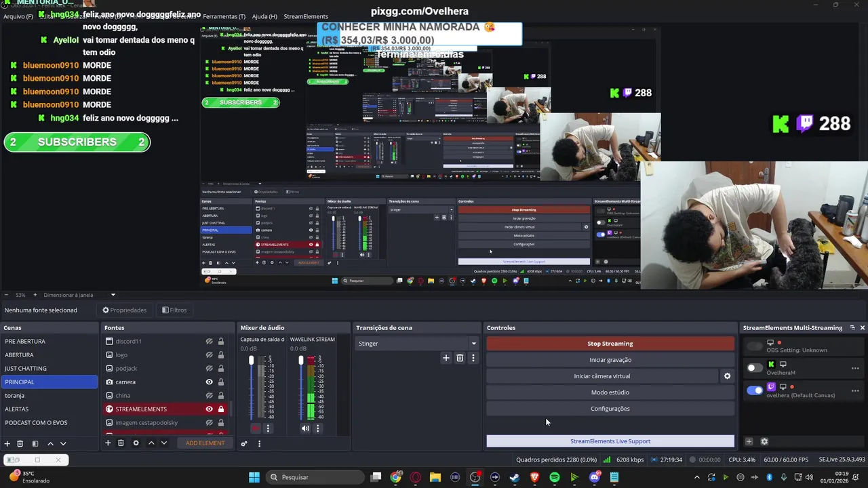Open OvelheraM output three-dot menu

click(855, 368)
